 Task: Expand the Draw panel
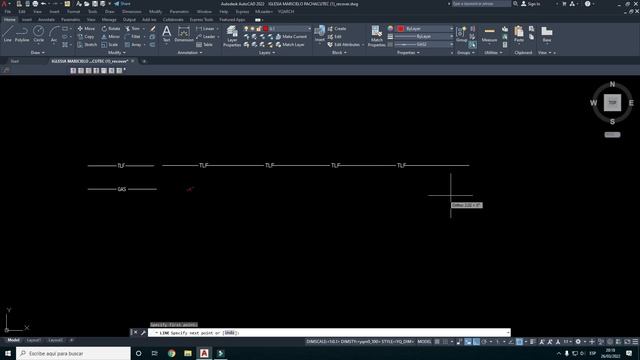38,53
